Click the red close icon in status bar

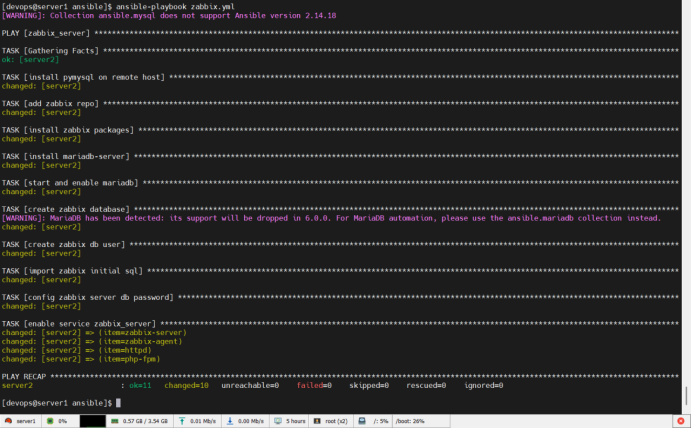(x=681, y=421)
